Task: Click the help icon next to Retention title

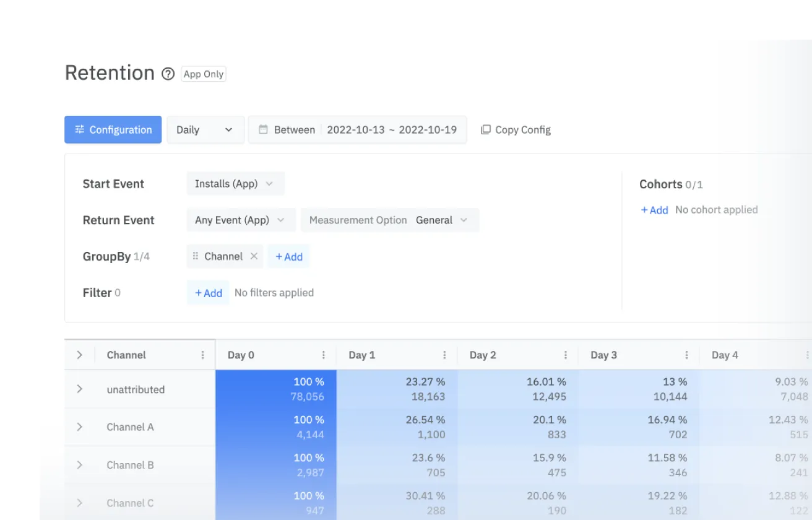Action: pyautogui.click(x=167, y=74)
